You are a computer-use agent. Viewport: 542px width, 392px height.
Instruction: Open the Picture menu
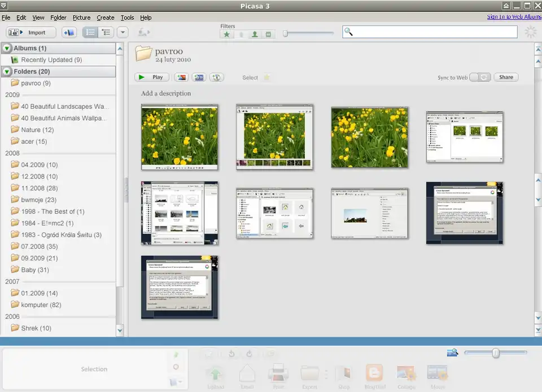pyautogui.click(x=81, y=17)
